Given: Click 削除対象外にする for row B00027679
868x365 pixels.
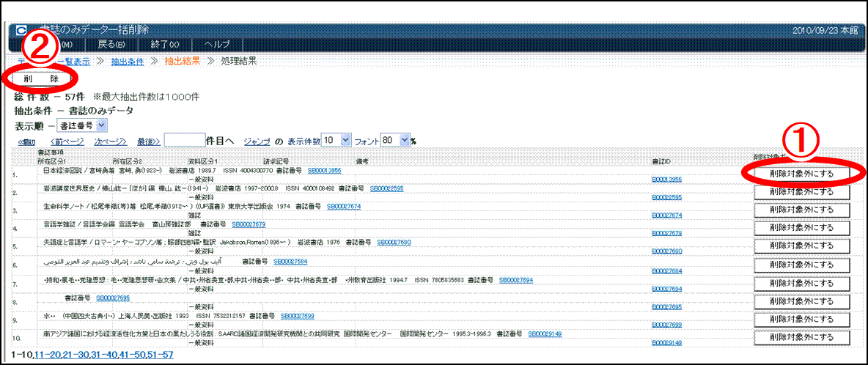Looking at the screenshot, I should 801,227.
